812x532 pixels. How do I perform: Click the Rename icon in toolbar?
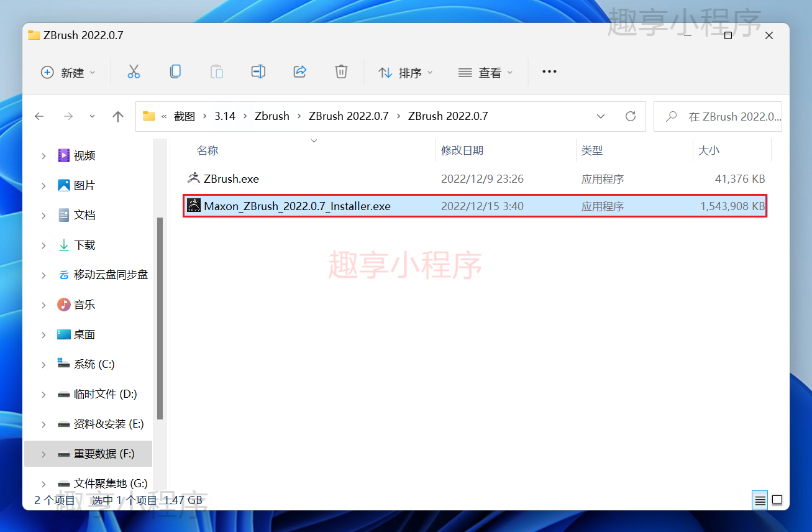[258, 72]
